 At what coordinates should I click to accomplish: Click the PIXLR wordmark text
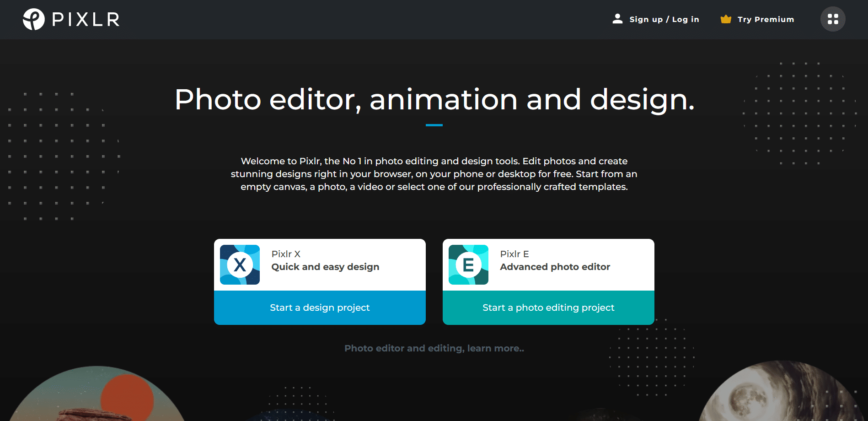pyautogui.click(x=86, y=20)
